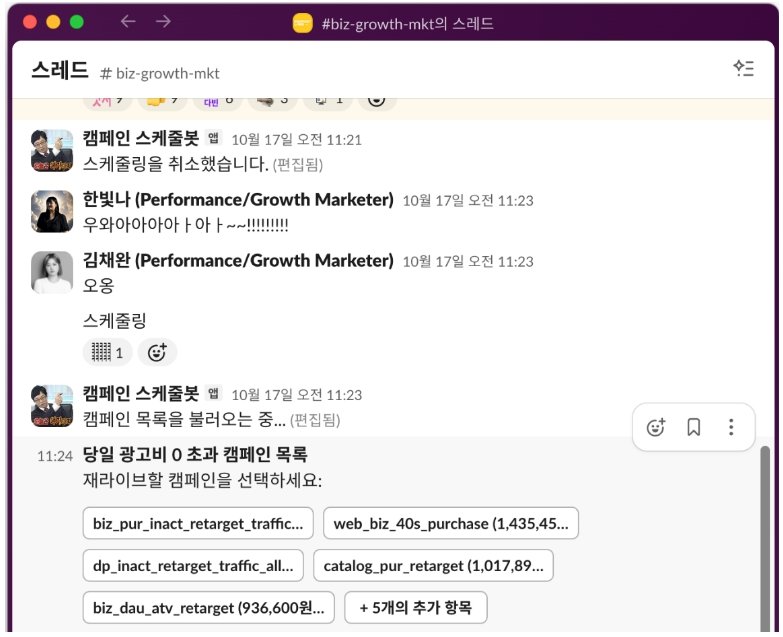The height and width of the screenshot is (637, 783).
Task: Go forward with the right arrow
Action: [163, 21]
